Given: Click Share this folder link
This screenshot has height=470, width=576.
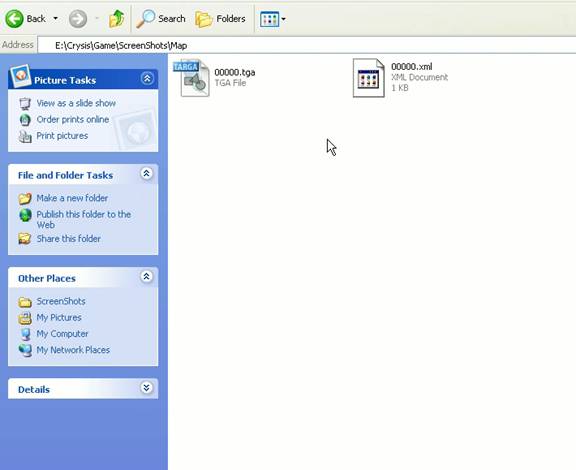Looking at the screenshot, I should (x=68, y=238).
